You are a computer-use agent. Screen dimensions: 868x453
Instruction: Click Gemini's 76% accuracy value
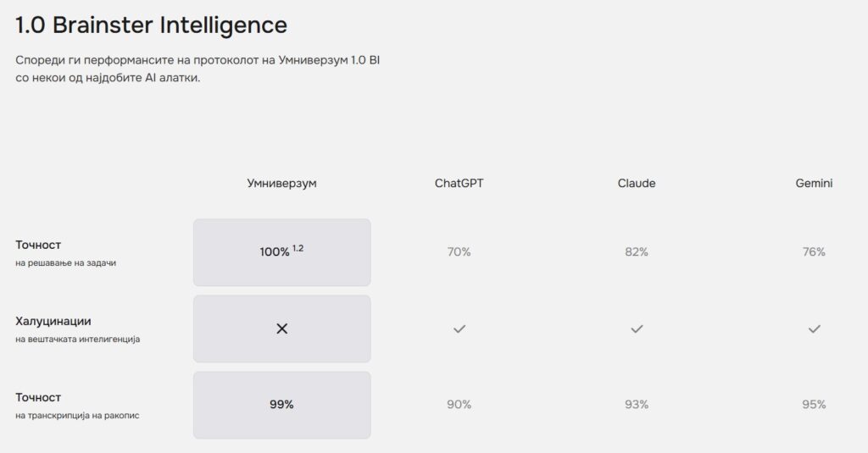click(x=814, y=252)
